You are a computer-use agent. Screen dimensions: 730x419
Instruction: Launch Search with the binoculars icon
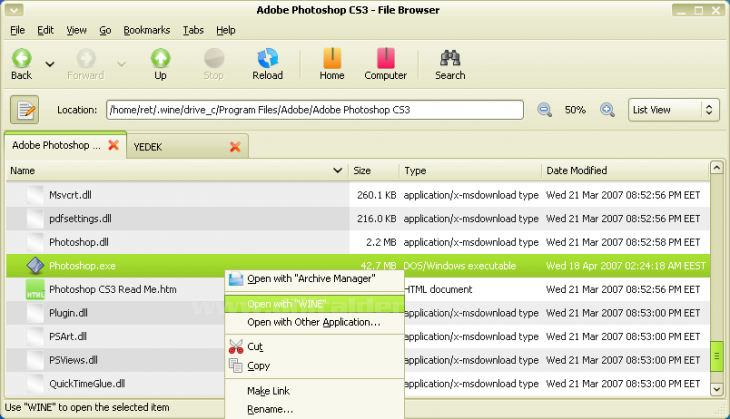click(450, 59)
